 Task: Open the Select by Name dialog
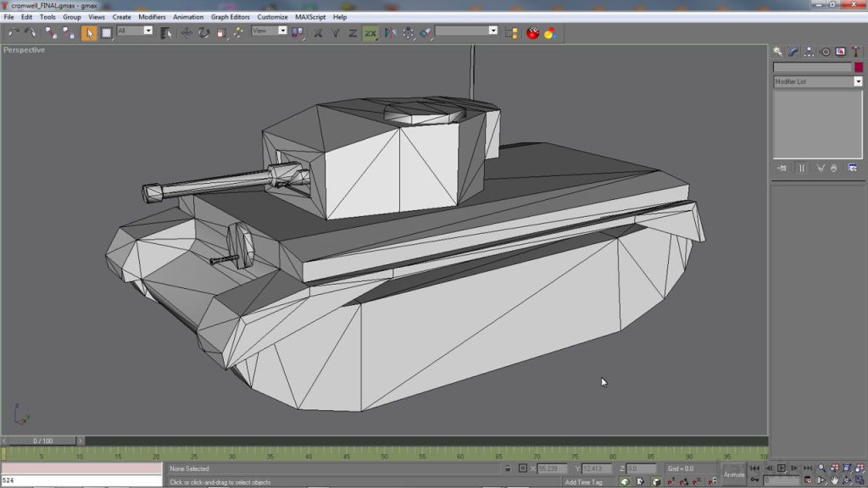165,32
